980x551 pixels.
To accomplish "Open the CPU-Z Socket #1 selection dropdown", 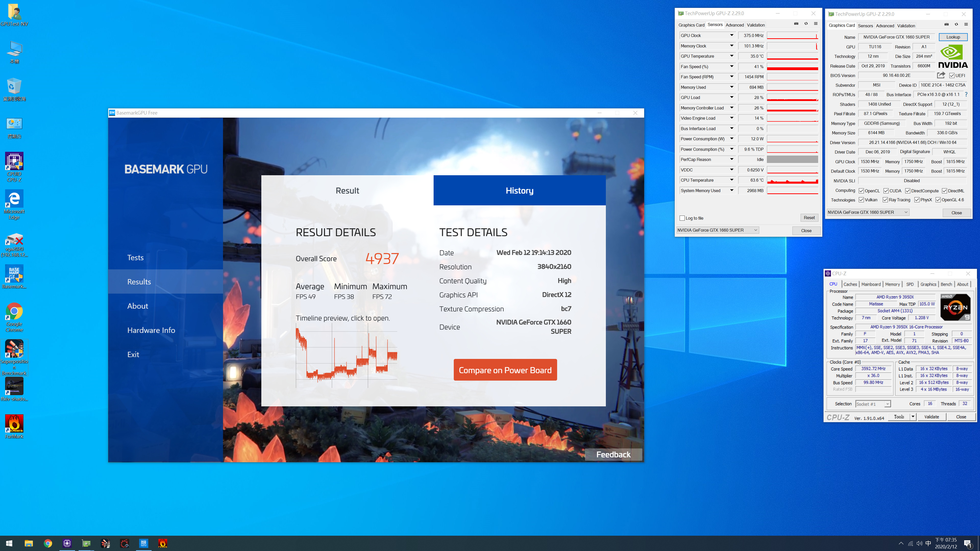I will (x=873, y=404).
